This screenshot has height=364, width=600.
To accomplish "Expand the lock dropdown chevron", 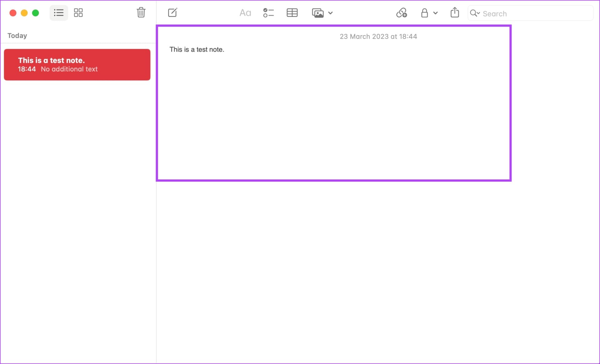I will click(x=436, y=13).
